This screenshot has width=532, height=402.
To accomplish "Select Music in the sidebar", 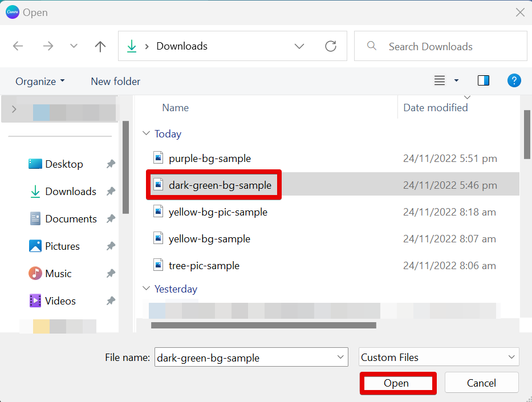I will pos(58,274).
